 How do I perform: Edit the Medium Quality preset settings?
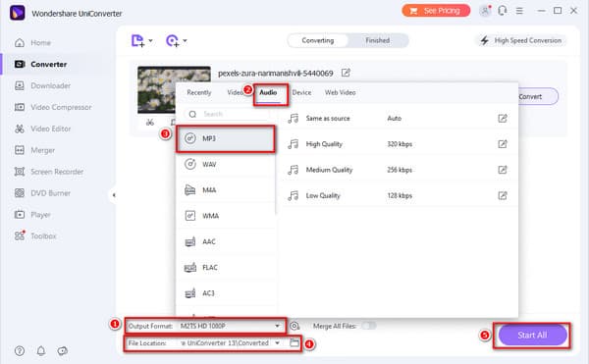(x=503, y=170)
